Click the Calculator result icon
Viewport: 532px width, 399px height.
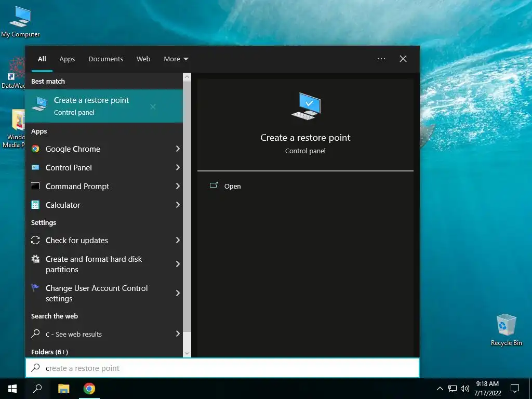pos(35,205)
